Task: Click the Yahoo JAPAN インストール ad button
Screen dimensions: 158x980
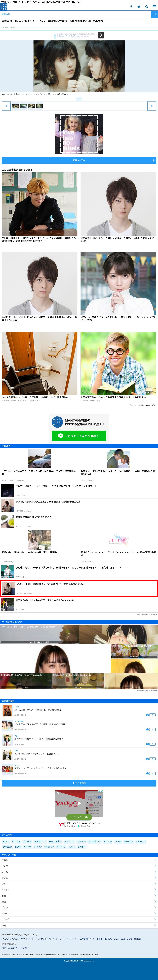Action: (x=79, y=816)
